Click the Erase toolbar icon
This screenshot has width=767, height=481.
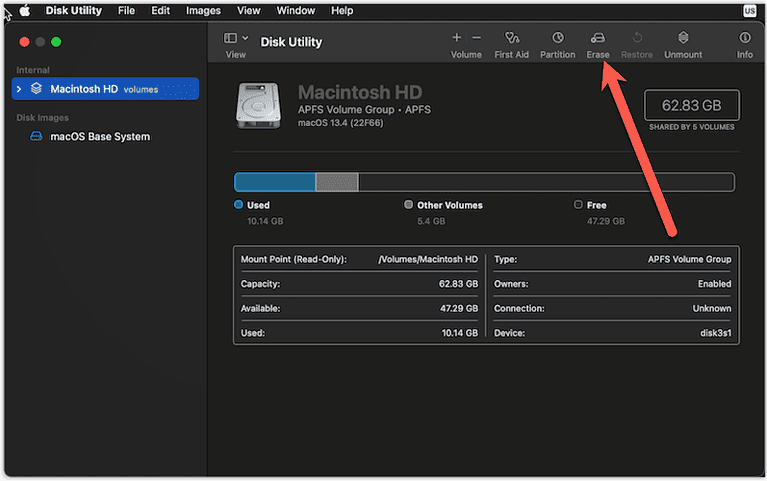[598, 38]
